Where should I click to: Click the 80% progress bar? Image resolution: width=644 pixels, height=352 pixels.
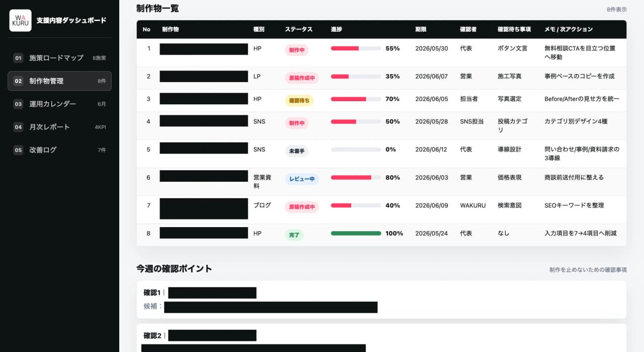tap(356, 177)
